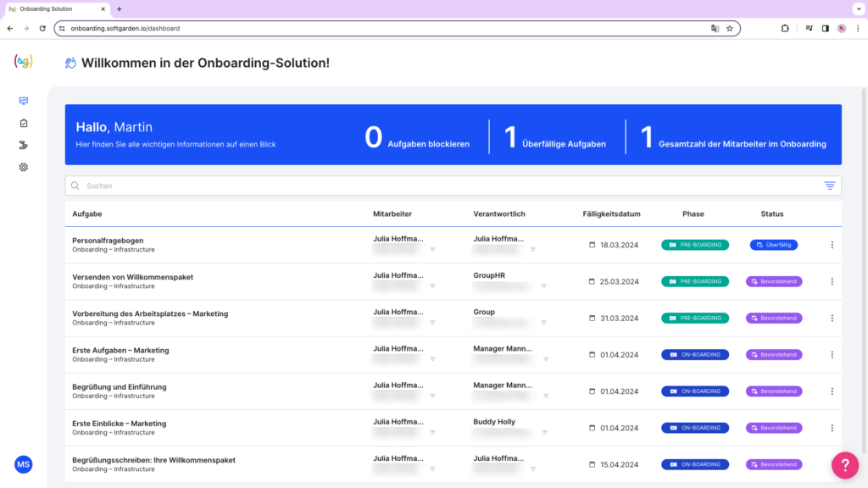This screenshot has width=868, height=488.
Task: Expand Mitarbeiter dropdown in Personalfragebogen row
Action: tap(432, 250)
